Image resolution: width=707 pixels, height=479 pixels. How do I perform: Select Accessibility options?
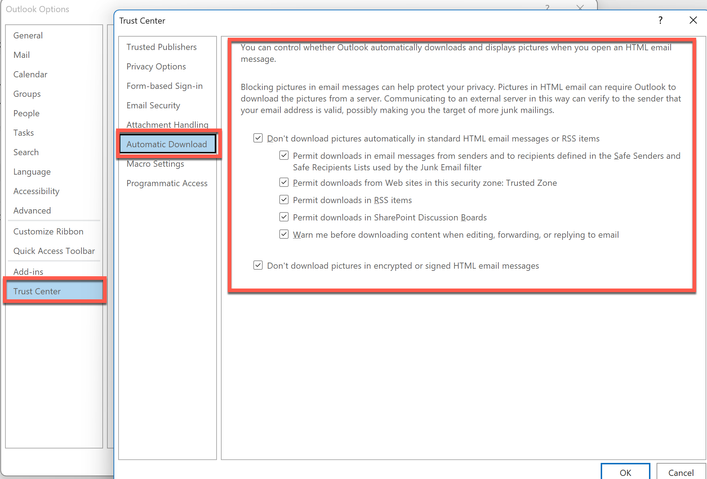click(x=36, y=191)
